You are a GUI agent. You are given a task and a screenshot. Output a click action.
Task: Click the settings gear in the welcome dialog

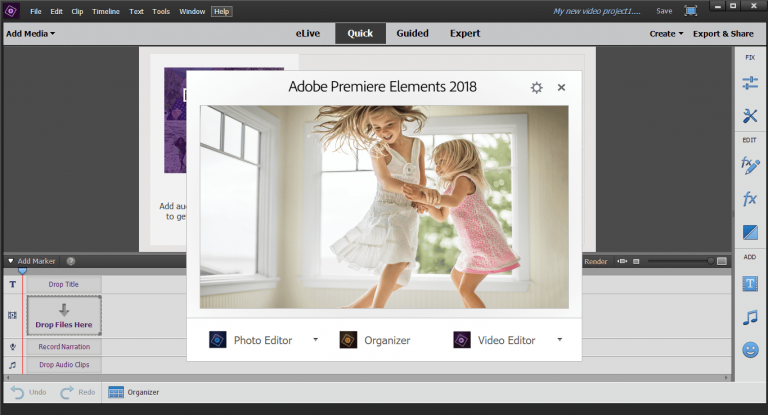coord(537,88)
